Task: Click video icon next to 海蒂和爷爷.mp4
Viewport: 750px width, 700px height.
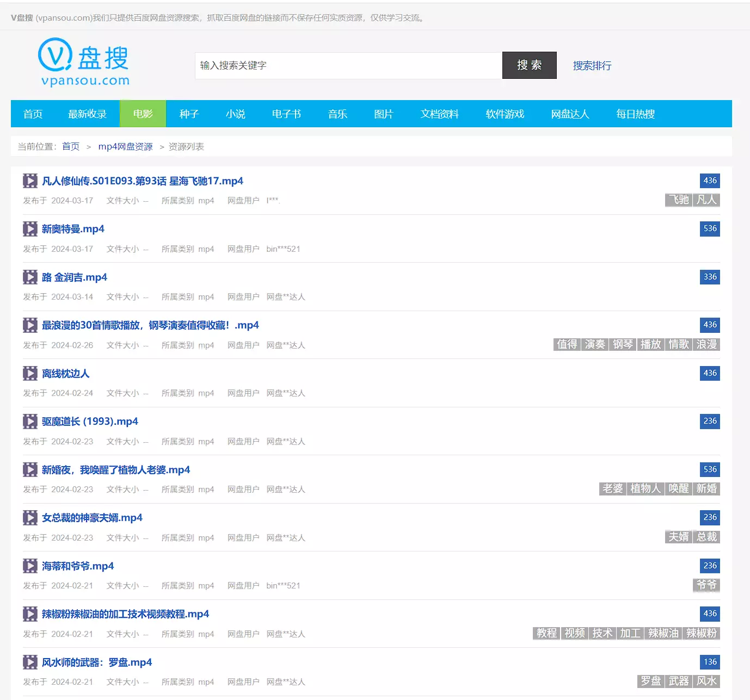Action: point(30,566)
